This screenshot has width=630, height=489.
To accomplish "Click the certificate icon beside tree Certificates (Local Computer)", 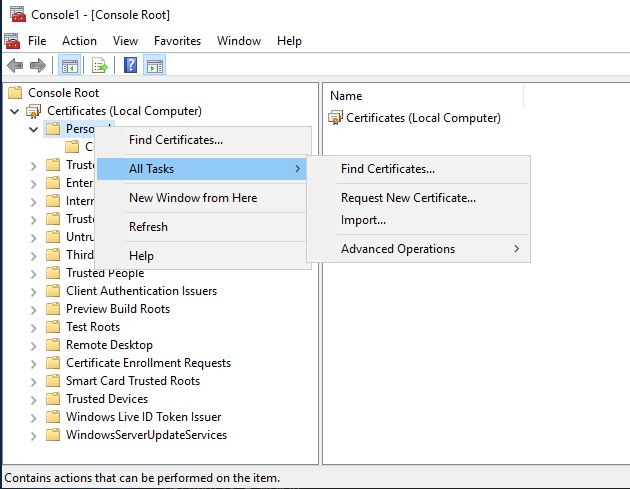I will coord(33,111).
